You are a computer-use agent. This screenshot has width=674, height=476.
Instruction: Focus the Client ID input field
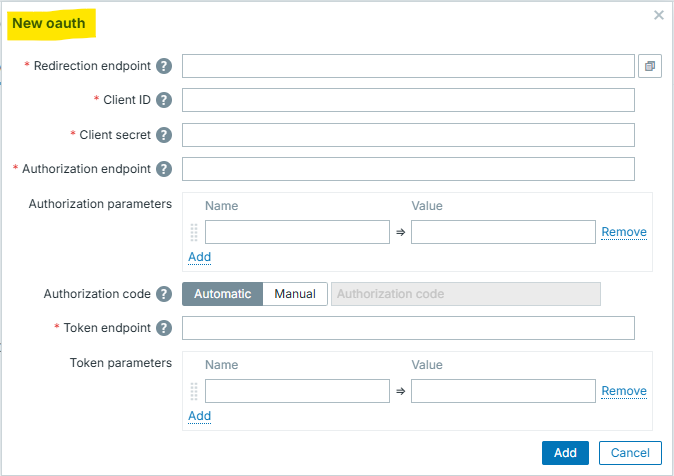point(408,100)
